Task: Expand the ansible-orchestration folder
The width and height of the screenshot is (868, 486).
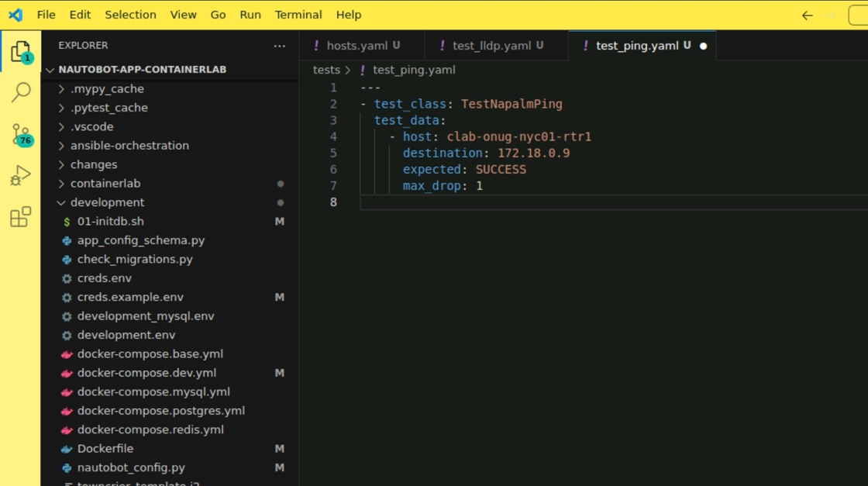Action: [129, 146]
